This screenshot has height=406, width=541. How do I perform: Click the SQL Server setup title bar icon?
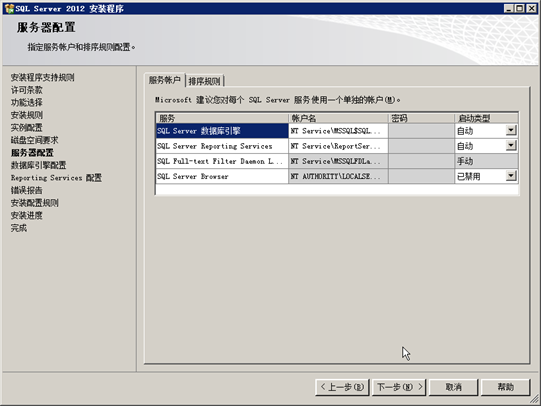coord(9,8)
